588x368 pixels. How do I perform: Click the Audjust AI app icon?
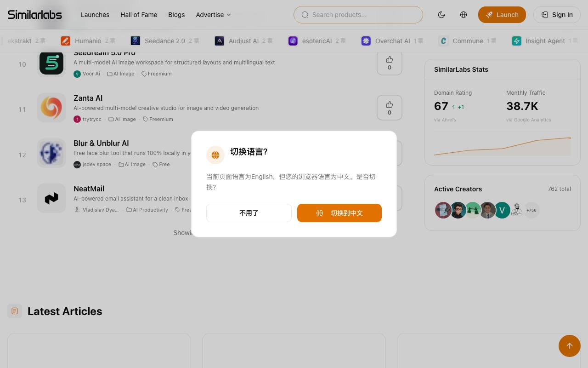[x=220, y=41]
